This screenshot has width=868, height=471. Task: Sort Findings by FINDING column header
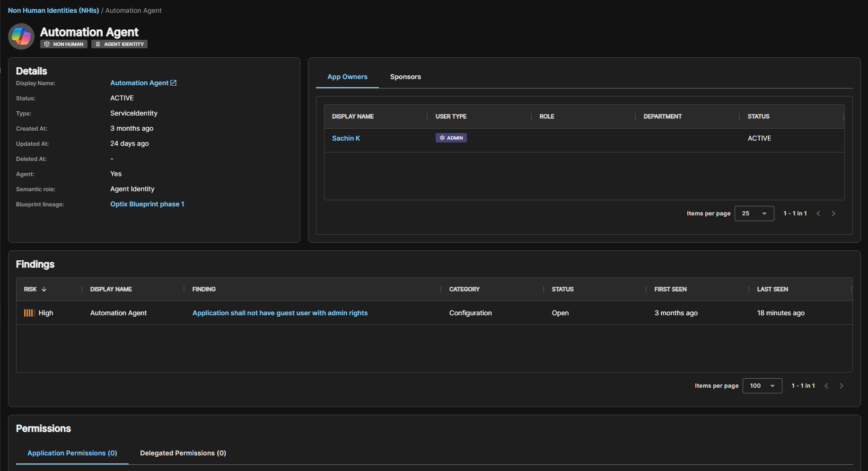click(x=204, y=289)
